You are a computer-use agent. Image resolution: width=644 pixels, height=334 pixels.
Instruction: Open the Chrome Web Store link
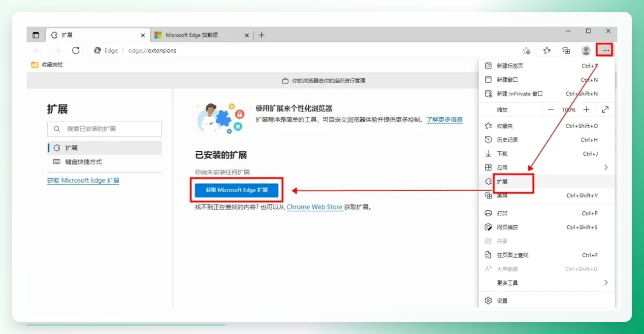point(315,207)
